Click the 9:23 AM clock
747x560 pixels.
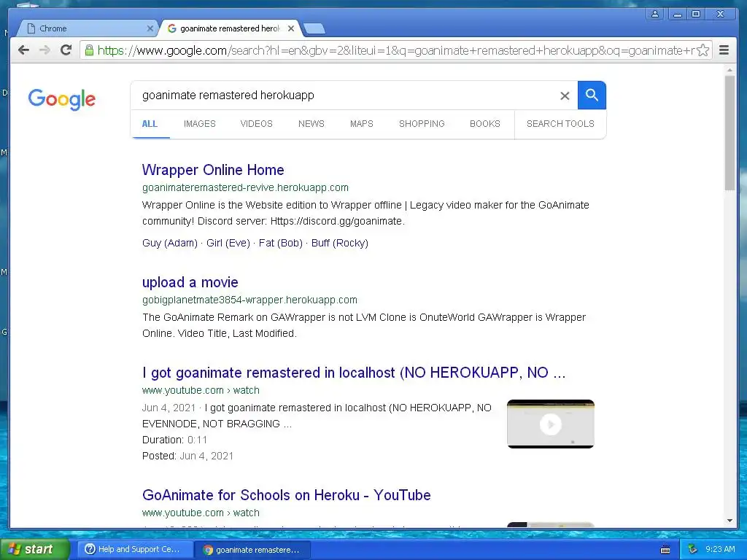point(720,549)
